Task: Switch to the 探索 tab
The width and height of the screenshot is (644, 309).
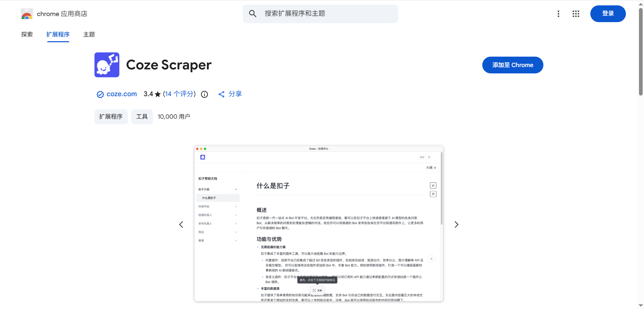Action: [x=27, y=35]
